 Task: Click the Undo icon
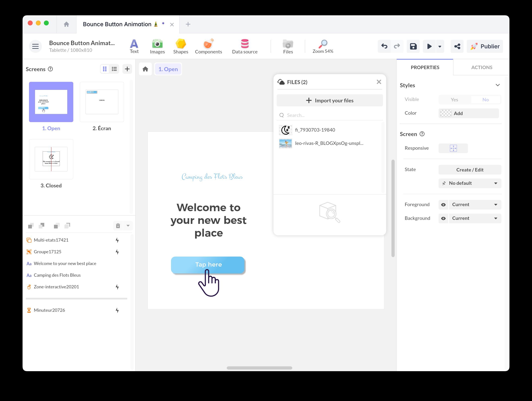[384, 46]
